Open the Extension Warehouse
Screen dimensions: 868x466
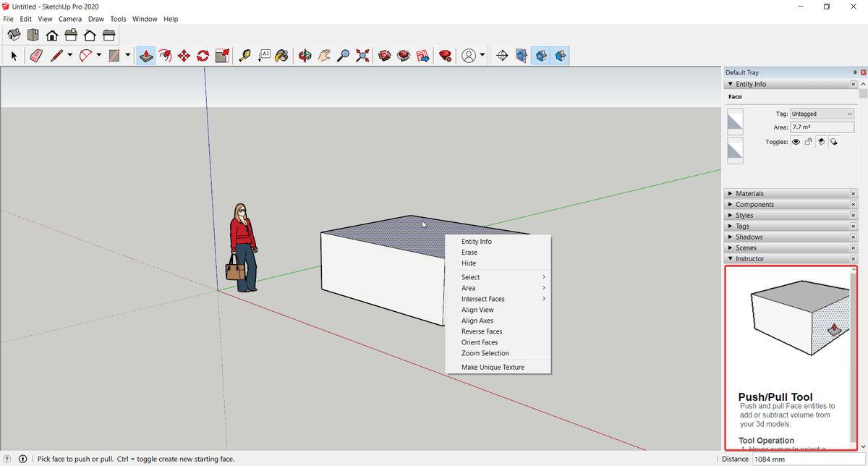404,56
